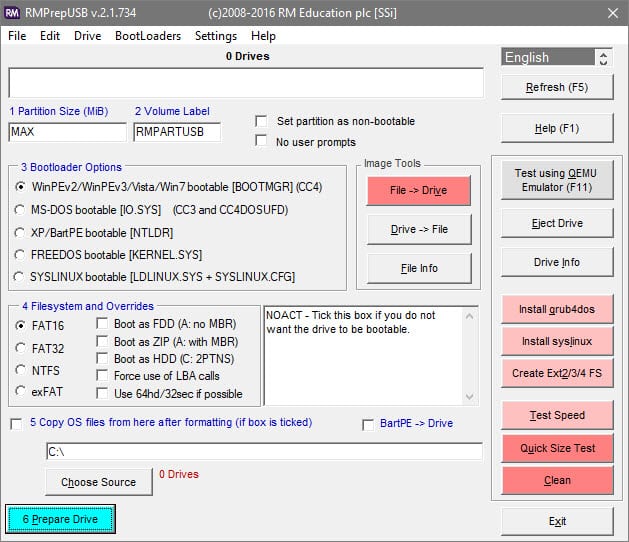Click the Volume Label field RMPARTUSB
The height and width of the screenshot is (542, 629).
tap(177, 132)
